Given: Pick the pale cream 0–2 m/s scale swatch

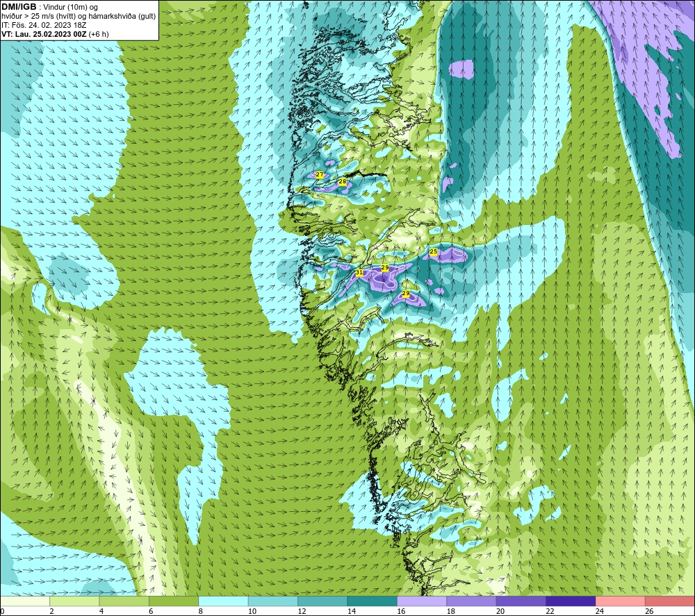Looking at the screenshot, I should click(25, 601).
